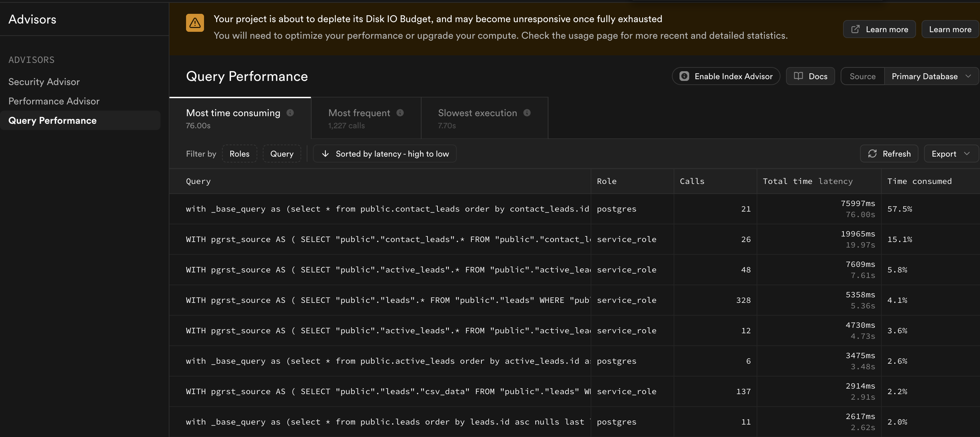Select the contact_leads query row at 57.5%

tap(387, 209)
